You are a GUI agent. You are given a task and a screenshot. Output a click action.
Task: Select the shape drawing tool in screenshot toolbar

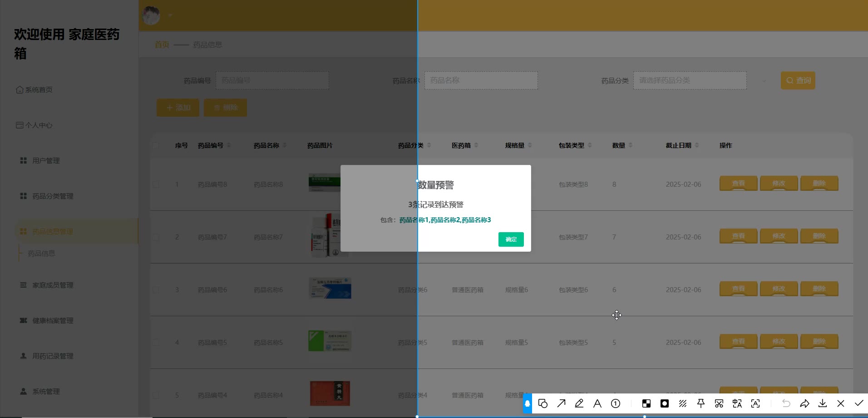[x=543, y=403]
